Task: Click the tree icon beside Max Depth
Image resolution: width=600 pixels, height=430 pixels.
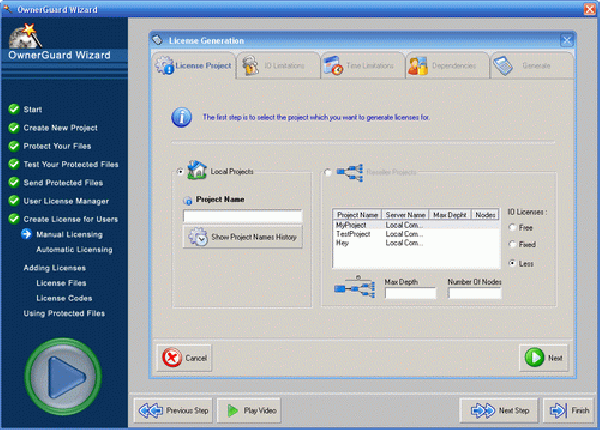Action: pos(356,287)
